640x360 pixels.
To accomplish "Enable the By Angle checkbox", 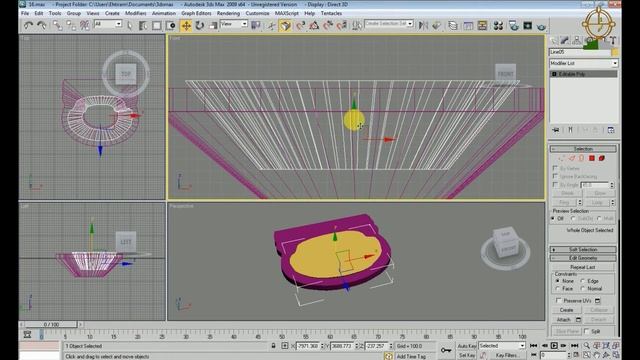I will coord(555,185).
